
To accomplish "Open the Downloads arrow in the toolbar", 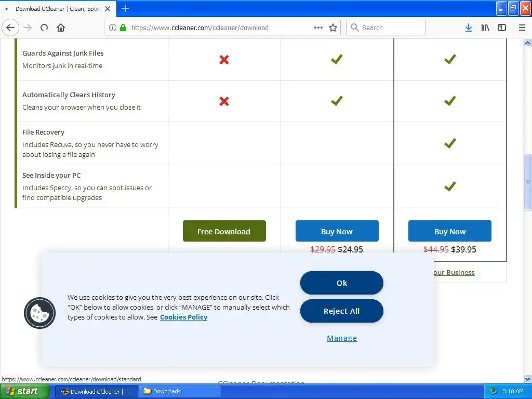I will click(469, 28).
